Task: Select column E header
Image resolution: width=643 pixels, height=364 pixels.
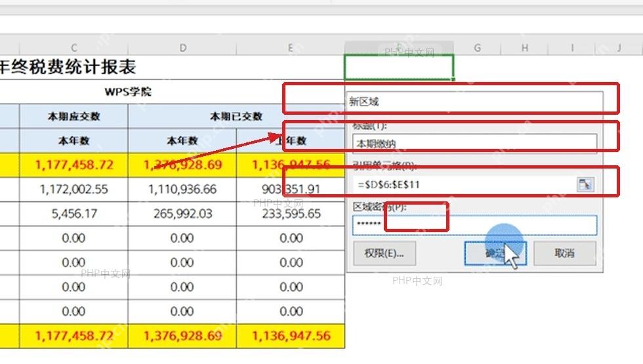Action: tap(290, 48)
